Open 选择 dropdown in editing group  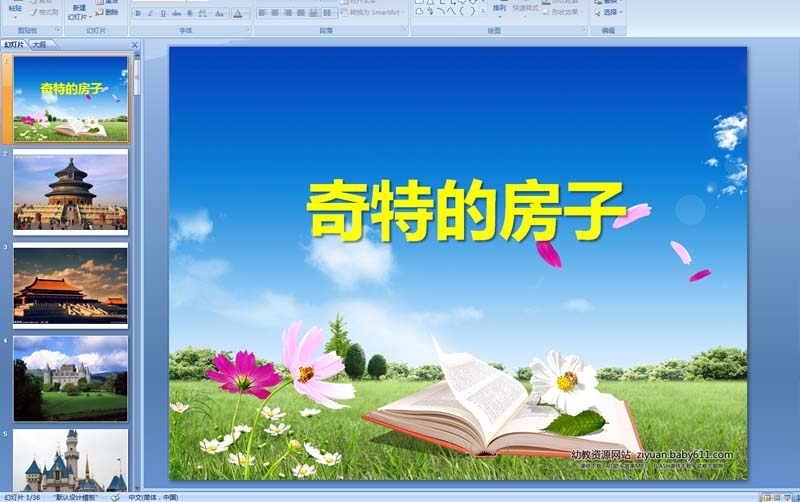coord(609,12)
